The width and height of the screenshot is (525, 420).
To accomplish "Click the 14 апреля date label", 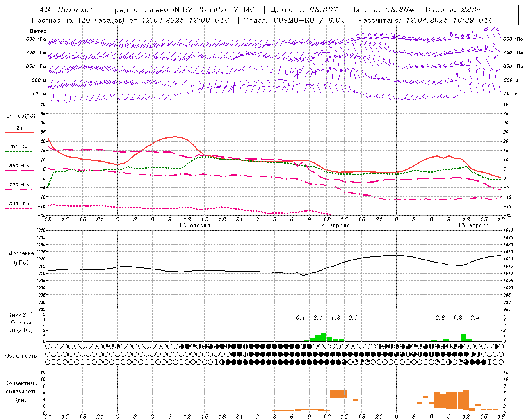I will click(x=334, y=226).
